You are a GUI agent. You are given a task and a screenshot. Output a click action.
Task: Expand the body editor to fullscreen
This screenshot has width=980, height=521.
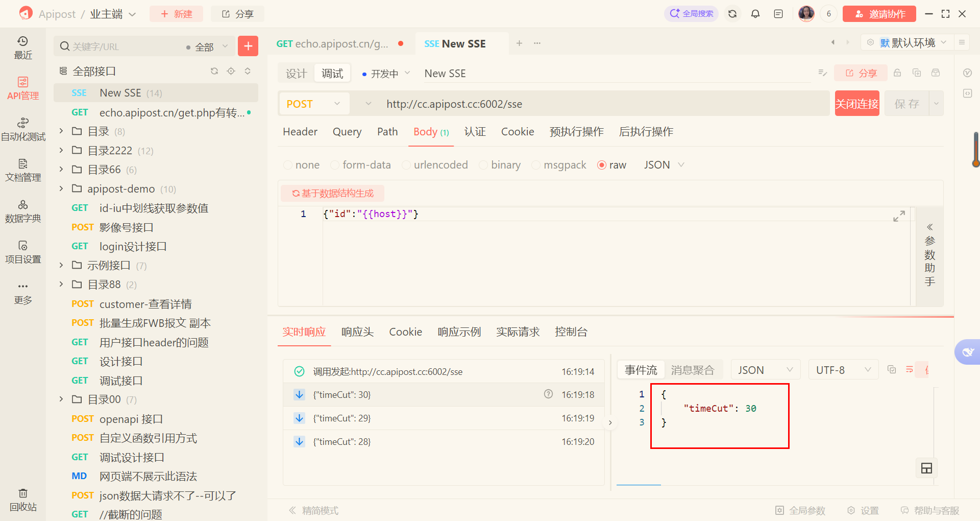pos(899,216)
